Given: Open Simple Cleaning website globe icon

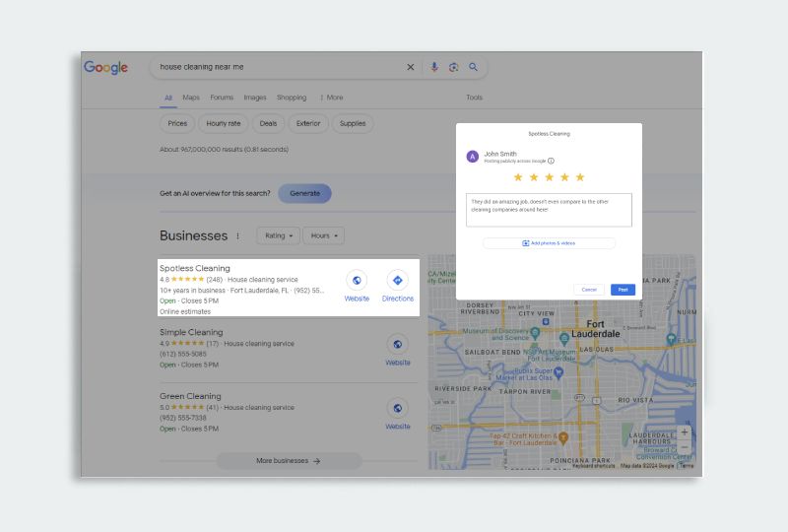Looking at the screenshot, I should [398, 344].
